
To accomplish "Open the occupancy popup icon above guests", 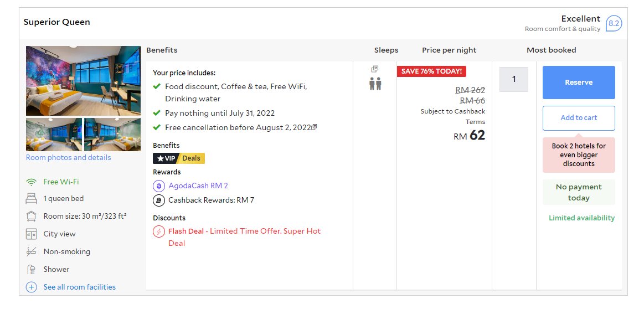I will point(374,69).
